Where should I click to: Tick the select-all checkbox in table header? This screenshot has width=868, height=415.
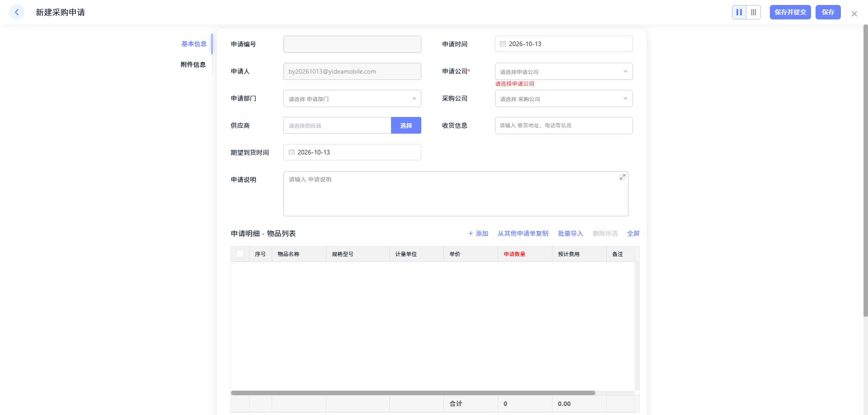point(240,254)
